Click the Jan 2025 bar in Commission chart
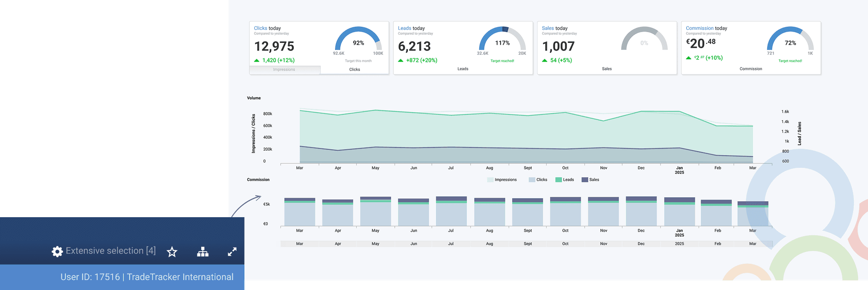Viewport: 868px width, 290px height. [x=679, y=212]
